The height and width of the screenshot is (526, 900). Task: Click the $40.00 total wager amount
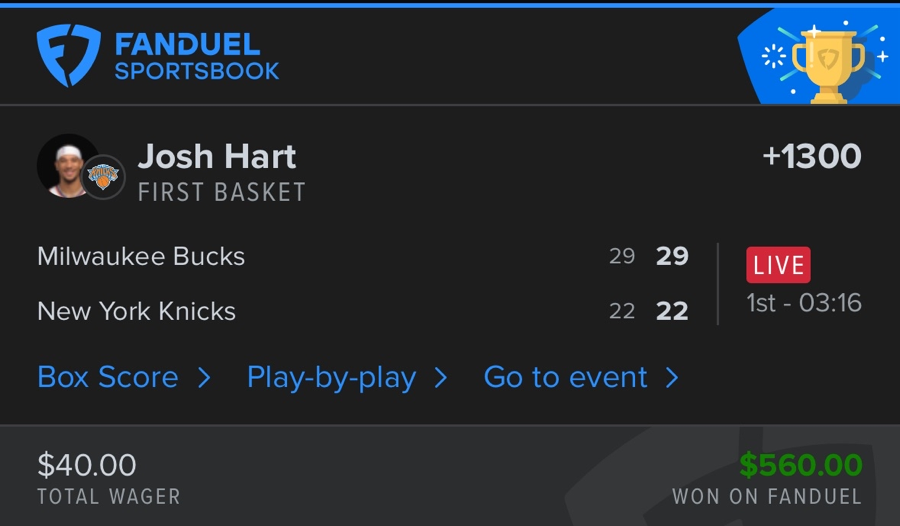87,464
